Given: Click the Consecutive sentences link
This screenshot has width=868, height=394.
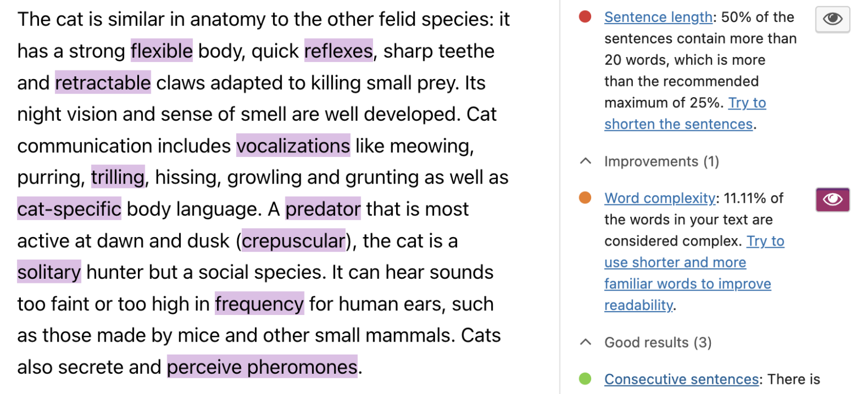Looking at the screenshot, I should pos(681,379).
